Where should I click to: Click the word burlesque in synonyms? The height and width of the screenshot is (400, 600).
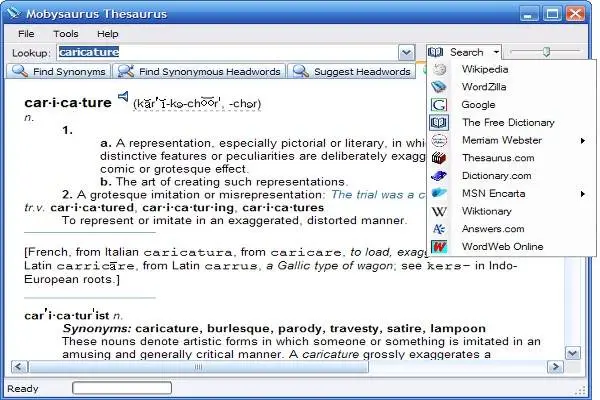pyautogui.click(x=239, y=328)
